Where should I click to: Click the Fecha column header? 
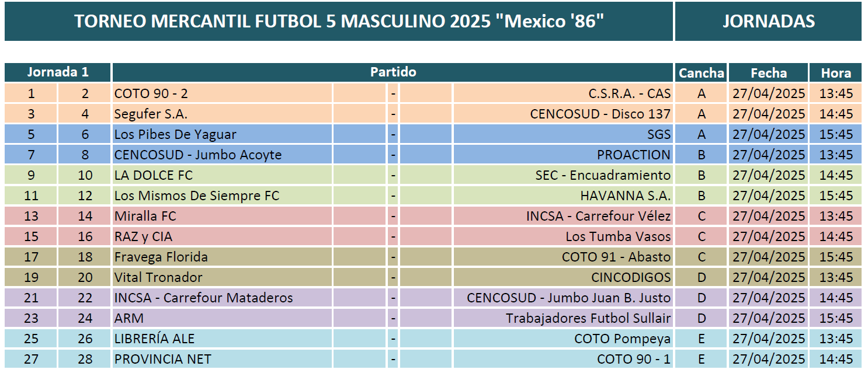768,72
